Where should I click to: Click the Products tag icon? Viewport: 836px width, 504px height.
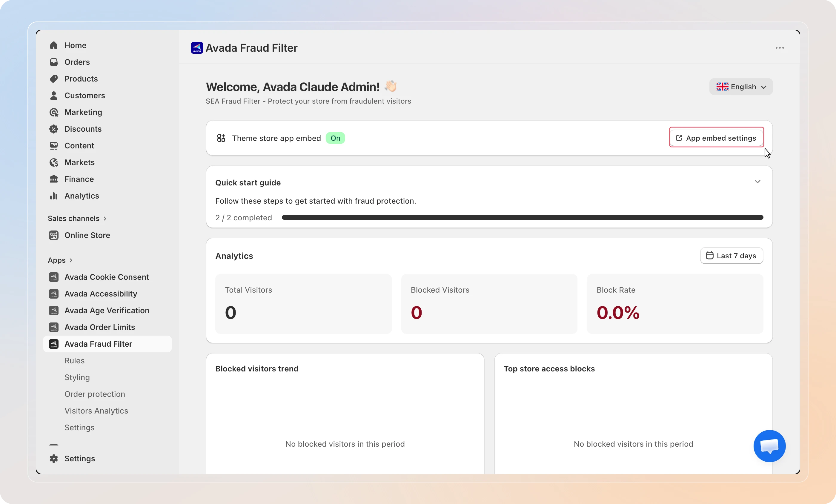54,79
